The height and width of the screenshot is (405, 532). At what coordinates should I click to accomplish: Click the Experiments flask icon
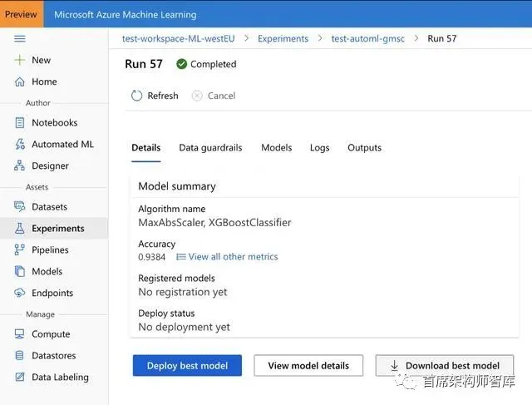coord(20,228)
